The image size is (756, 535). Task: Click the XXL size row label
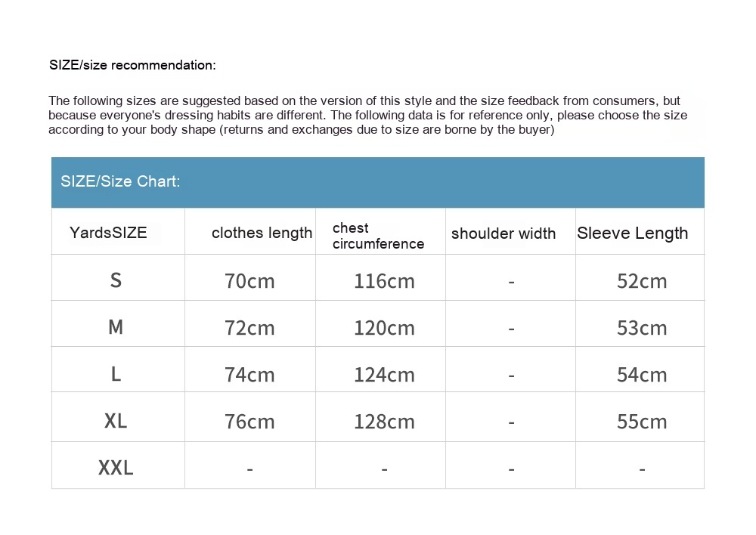tap(116, 468)
